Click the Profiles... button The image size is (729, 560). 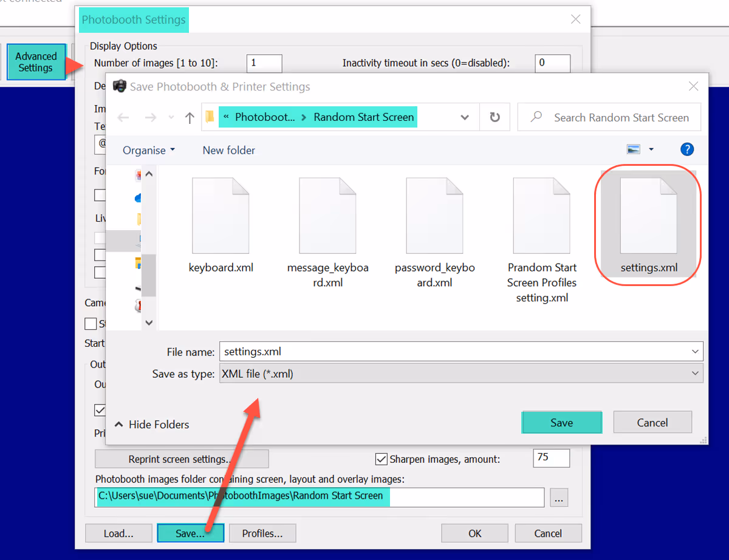(262, 533)
